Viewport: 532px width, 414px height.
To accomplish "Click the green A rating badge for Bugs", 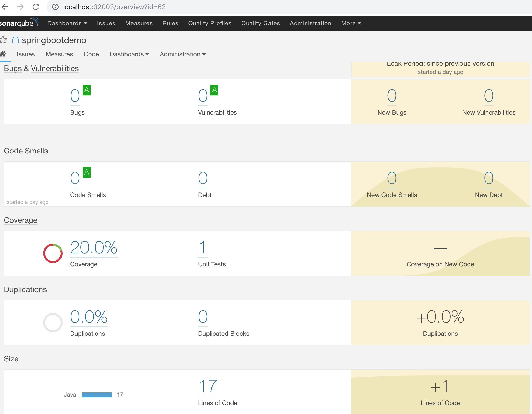I will pyautogui.click(x=87, y=90).
